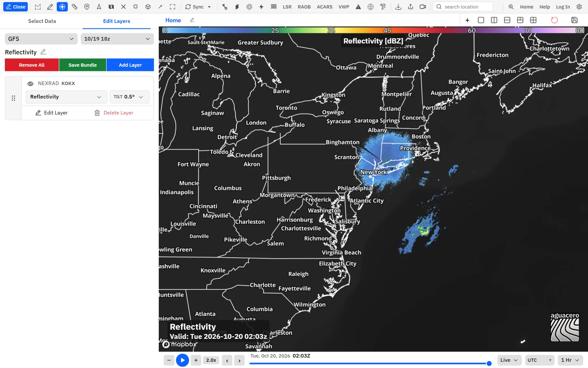
Task: Select the ruler measure tool
Action: (x=75, y=7)
